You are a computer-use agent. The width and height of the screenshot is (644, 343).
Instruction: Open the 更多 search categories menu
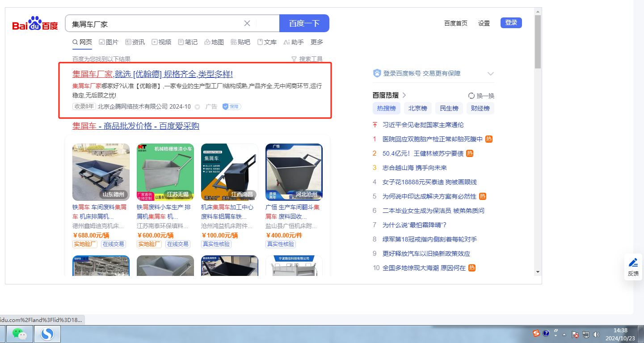pos(317,42)
